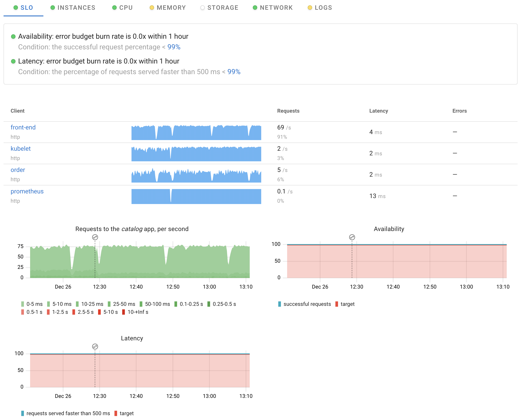Image resolution: width=522 pixels, height=420 pixels.
Task: Open the LOGS tab
Action: tap(320, 8)
